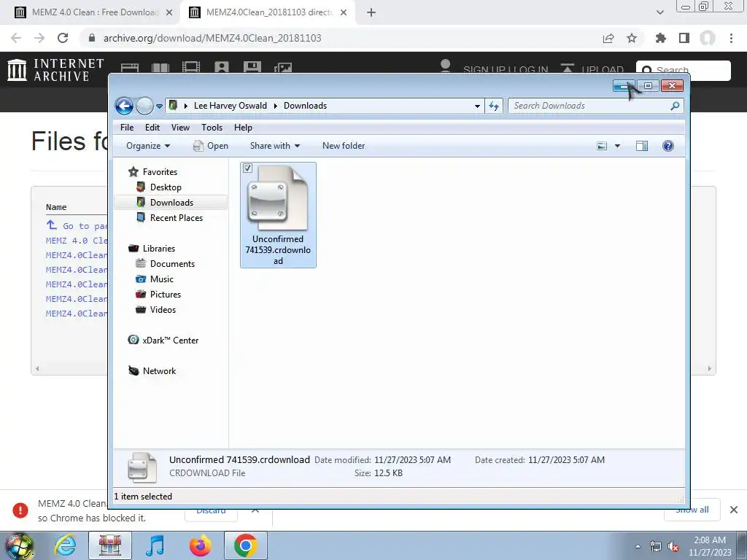Click Chrome's Forward arrow

click(39, 38)
